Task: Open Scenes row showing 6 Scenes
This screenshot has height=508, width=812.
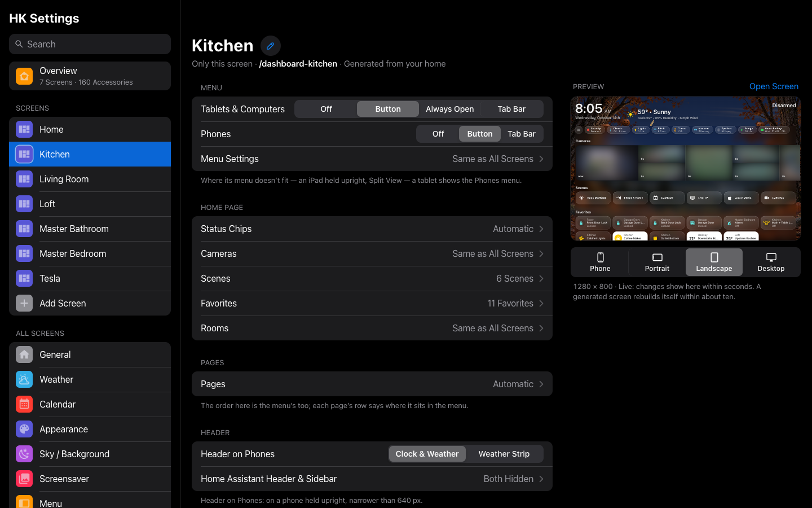Action: 372,278
